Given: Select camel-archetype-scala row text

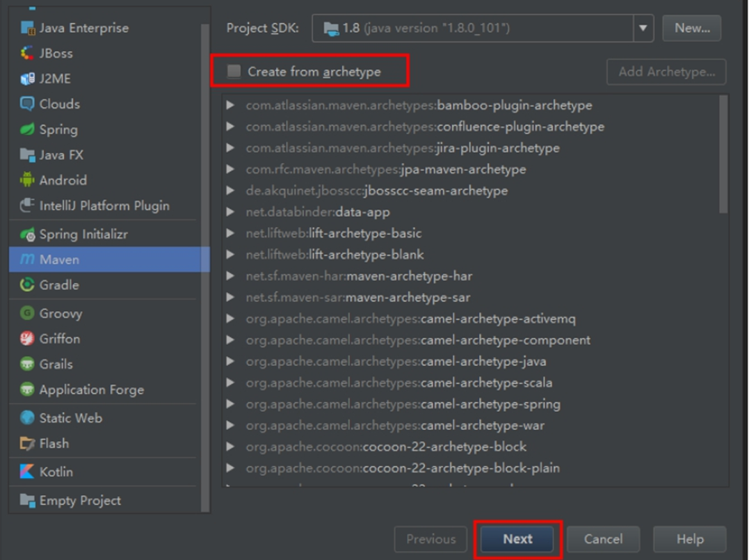Looking at the screenshot, I should (399, 383).
